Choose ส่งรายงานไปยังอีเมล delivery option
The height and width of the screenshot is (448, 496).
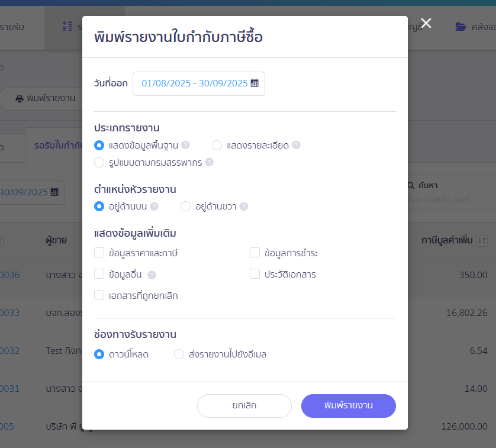pyautogui.click(x=178, y=354)
